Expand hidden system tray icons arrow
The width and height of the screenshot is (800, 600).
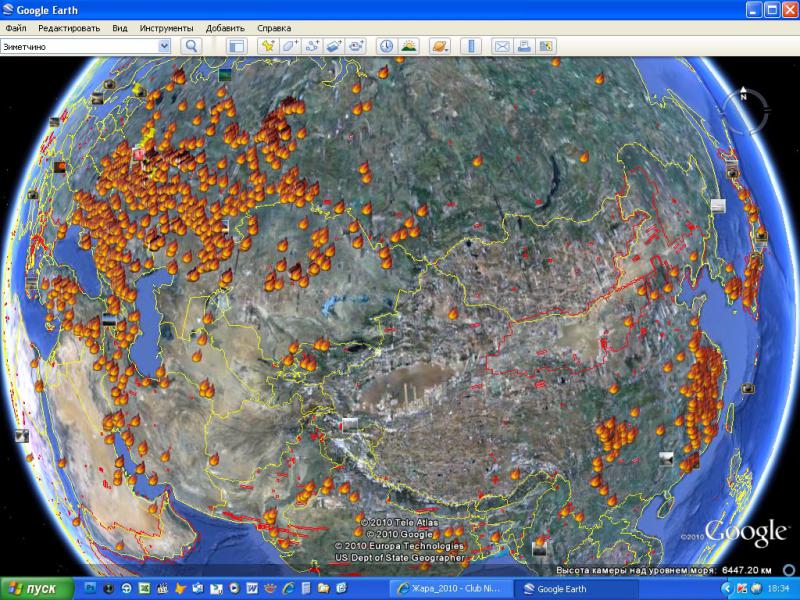click(x=726, y=589)
